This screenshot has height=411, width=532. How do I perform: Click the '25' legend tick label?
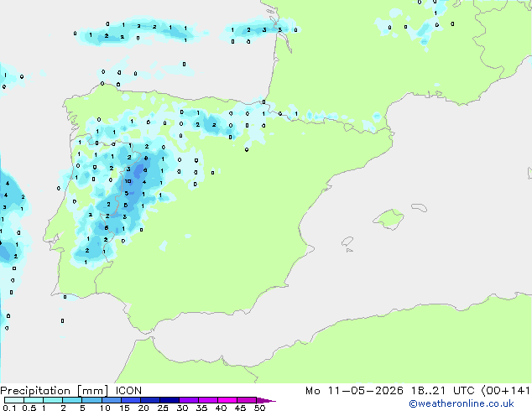pos(163,408)
